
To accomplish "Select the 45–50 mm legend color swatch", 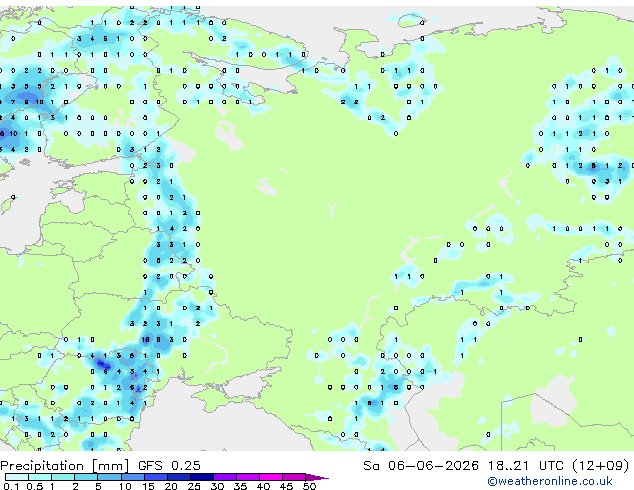I will (294, 477).
